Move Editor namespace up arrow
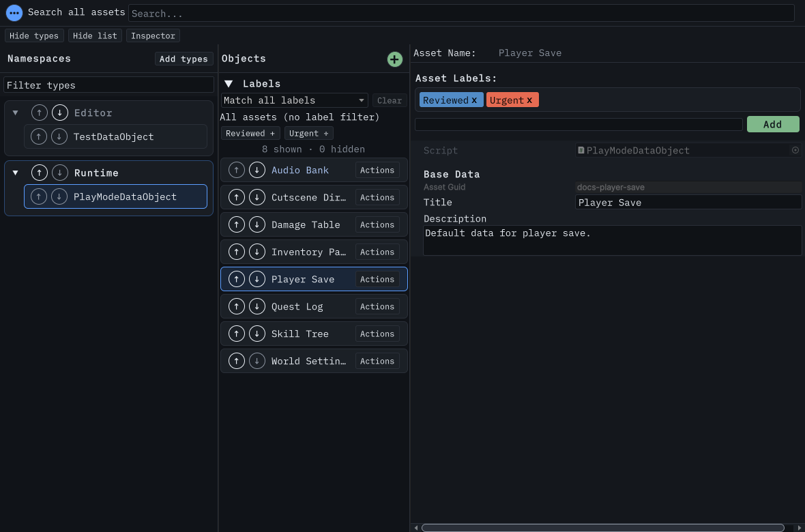 [x=40, y=113]
